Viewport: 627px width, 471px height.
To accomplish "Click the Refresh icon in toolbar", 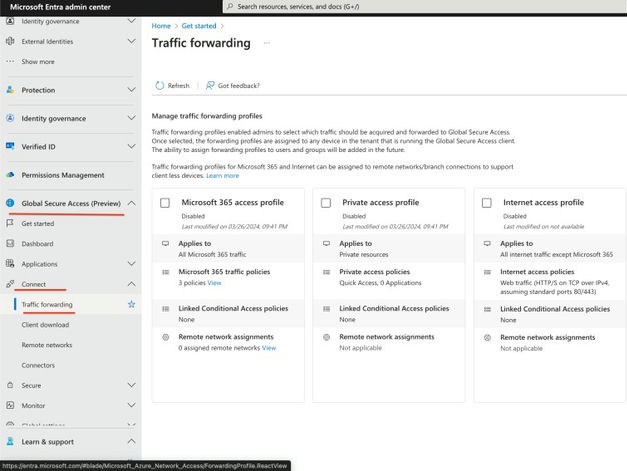I will [160, 86].
